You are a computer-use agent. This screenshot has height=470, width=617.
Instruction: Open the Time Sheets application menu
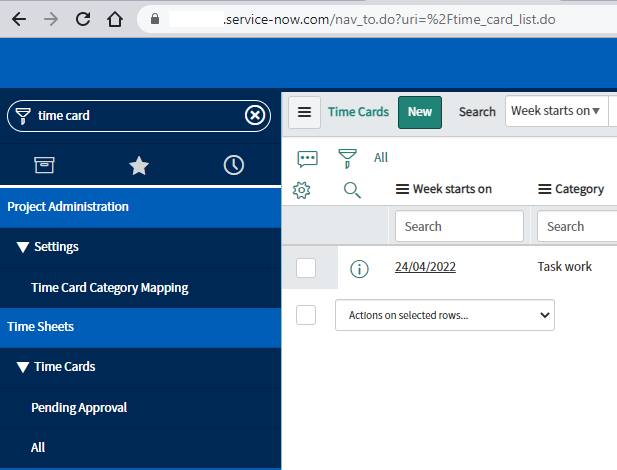pos(140,327)
